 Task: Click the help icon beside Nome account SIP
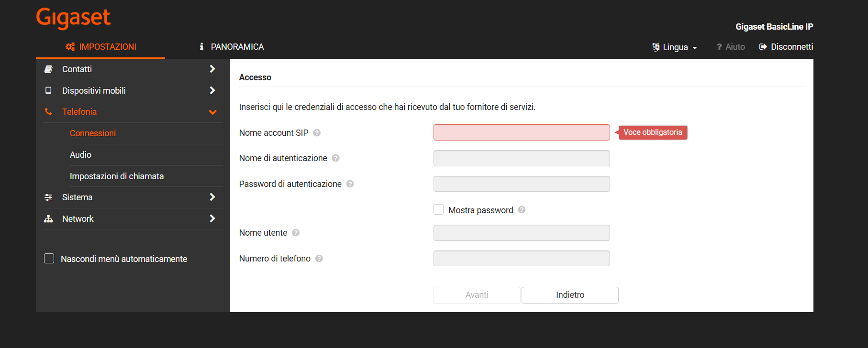coord(316,133)
